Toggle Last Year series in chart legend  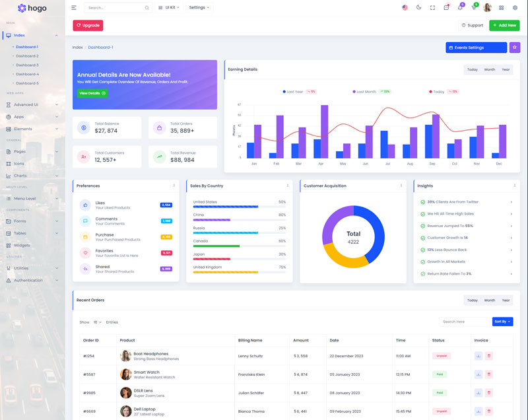293,92
